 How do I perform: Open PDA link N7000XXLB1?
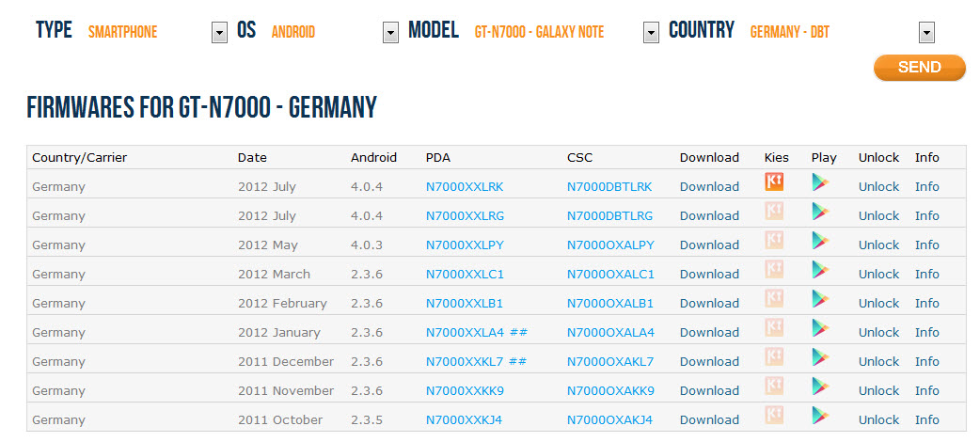465,303
